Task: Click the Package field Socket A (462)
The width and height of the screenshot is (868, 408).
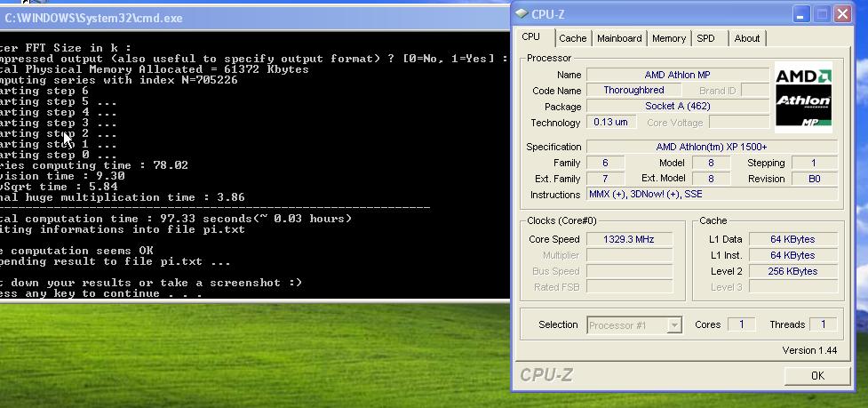Action: [x=678, y=106]
